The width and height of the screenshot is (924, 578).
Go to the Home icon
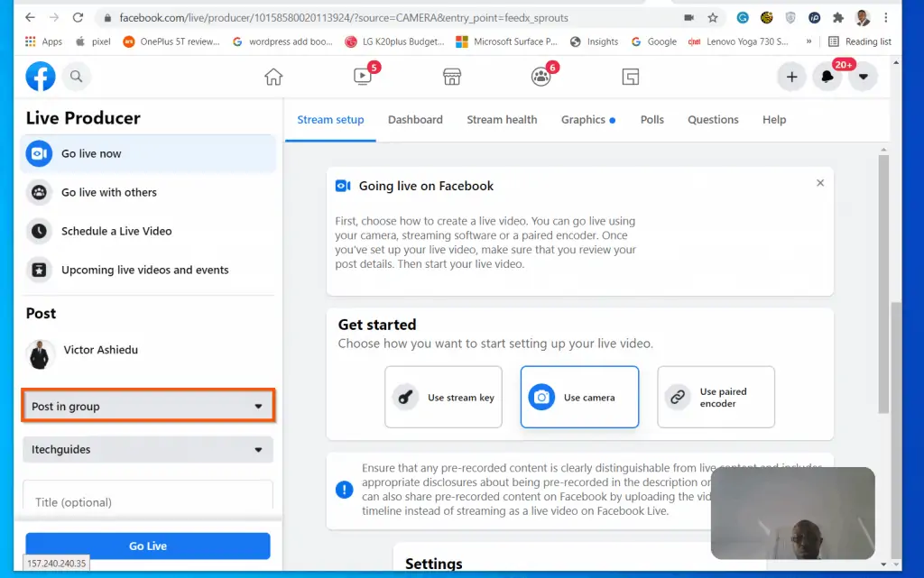tap(273, 77)
